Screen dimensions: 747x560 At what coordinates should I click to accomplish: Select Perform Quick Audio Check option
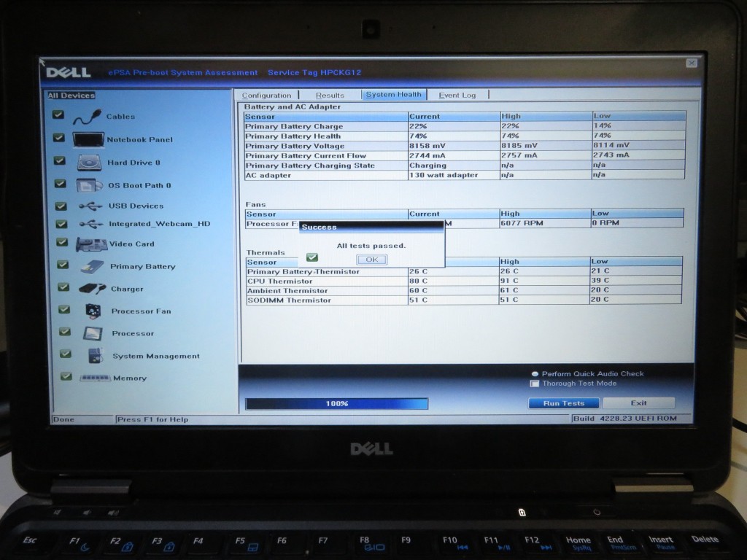[x=535, y=374]
